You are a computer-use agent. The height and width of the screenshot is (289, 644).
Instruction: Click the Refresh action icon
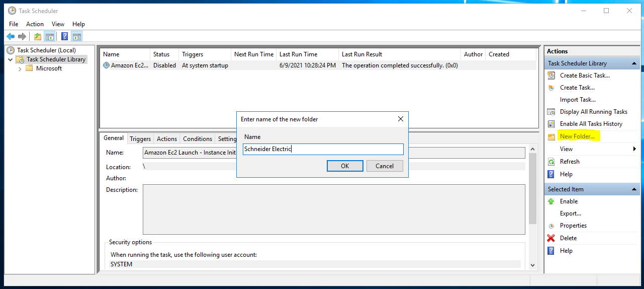(551, 162)
